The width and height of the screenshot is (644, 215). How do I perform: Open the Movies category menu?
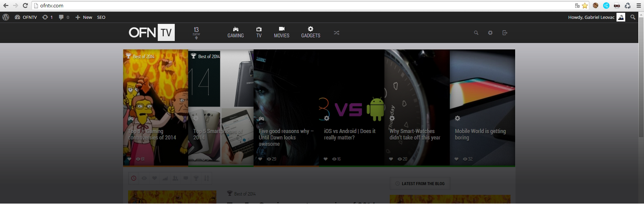(x=282, y=32)
